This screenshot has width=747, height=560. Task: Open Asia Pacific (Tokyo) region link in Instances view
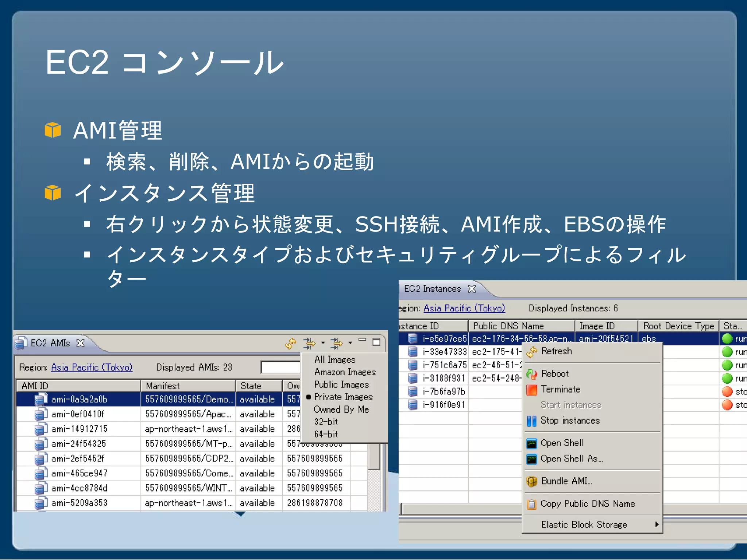pyautogui.click(x=464, y=308)
